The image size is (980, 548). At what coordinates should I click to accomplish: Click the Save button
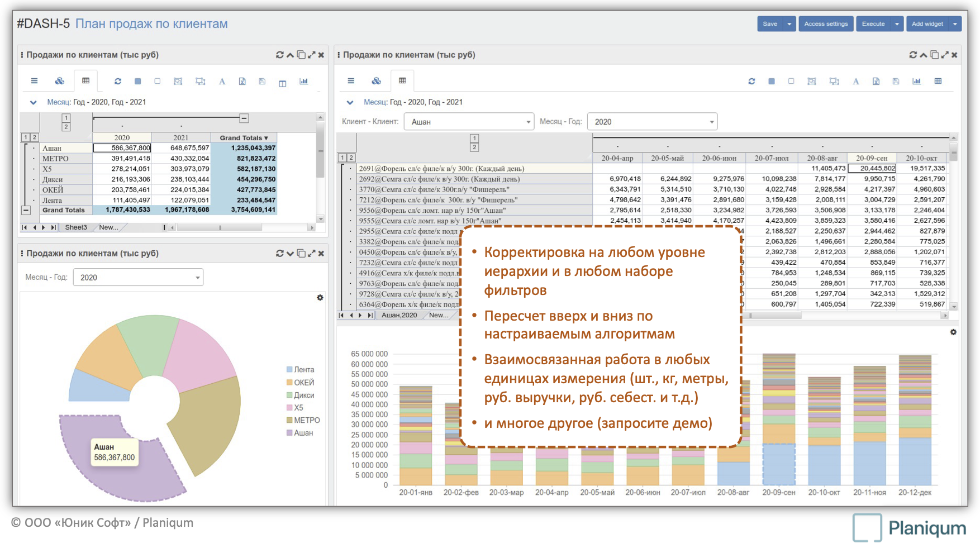(x=770, y=24)
